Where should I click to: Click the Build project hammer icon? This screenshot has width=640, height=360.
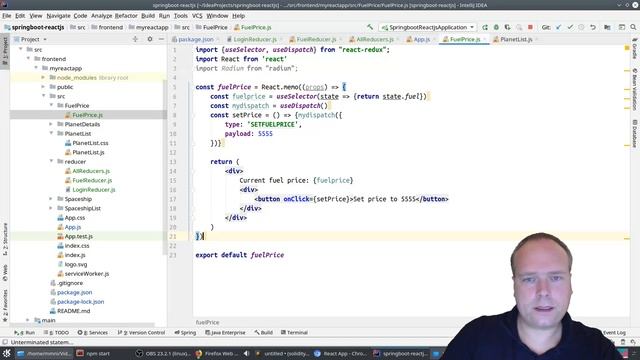pyautogui.click(x=370, y=27)
